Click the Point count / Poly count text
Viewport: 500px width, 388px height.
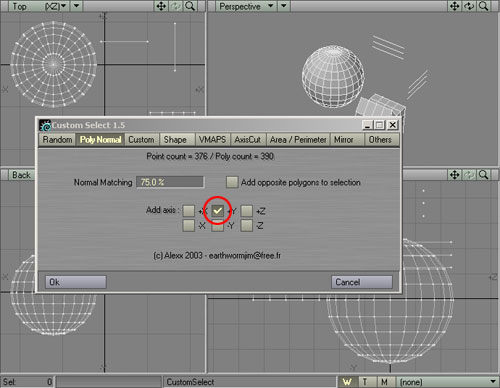click(210, 156)
